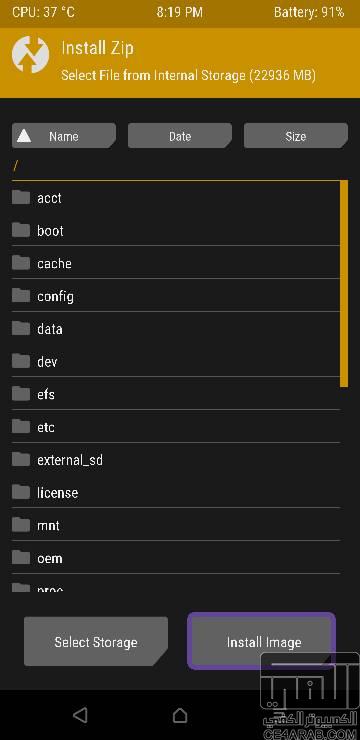Click the acct folder icon
The width and height of the screenshot is (360, 740).
tap(21, 197)
